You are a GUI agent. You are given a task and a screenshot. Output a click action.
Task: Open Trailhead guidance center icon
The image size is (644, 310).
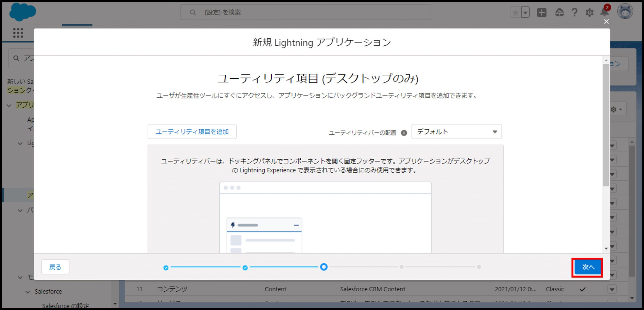coord(559,13)
